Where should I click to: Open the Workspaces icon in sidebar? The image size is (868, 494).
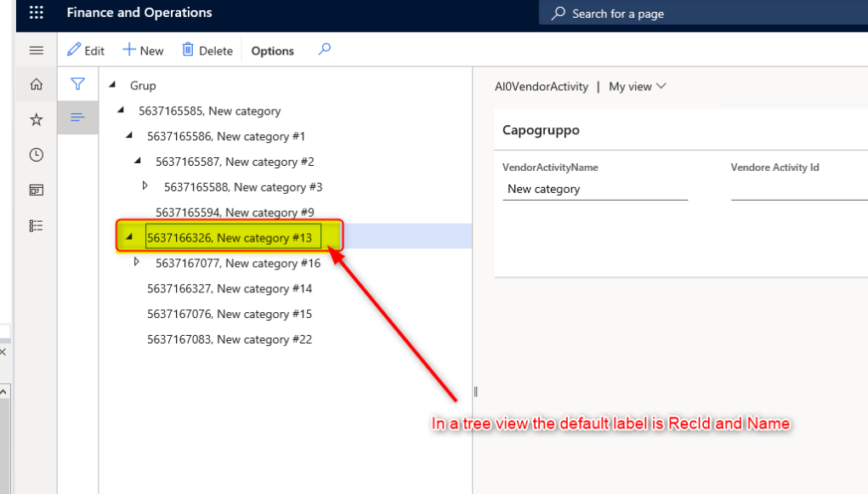click(35, 190)
